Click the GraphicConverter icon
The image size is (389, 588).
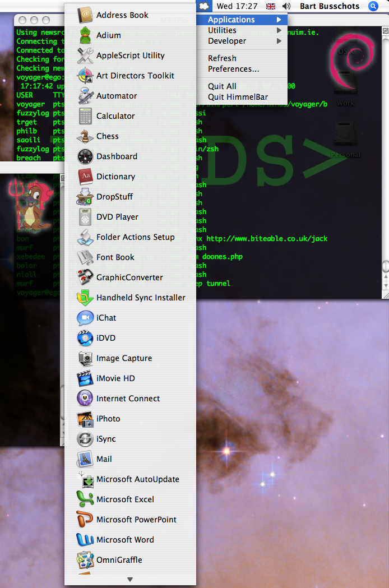click(85, 277)
